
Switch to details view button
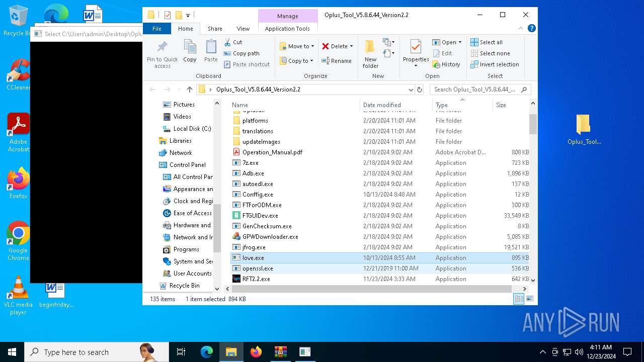[x=518, y=299]
